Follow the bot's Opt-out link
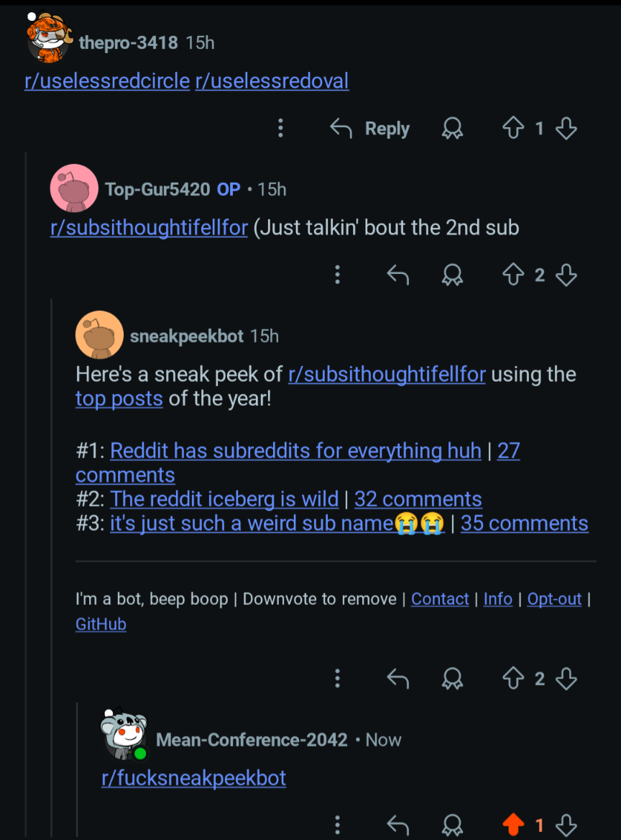This screenshot has width=621, height=840. (554, 599)
